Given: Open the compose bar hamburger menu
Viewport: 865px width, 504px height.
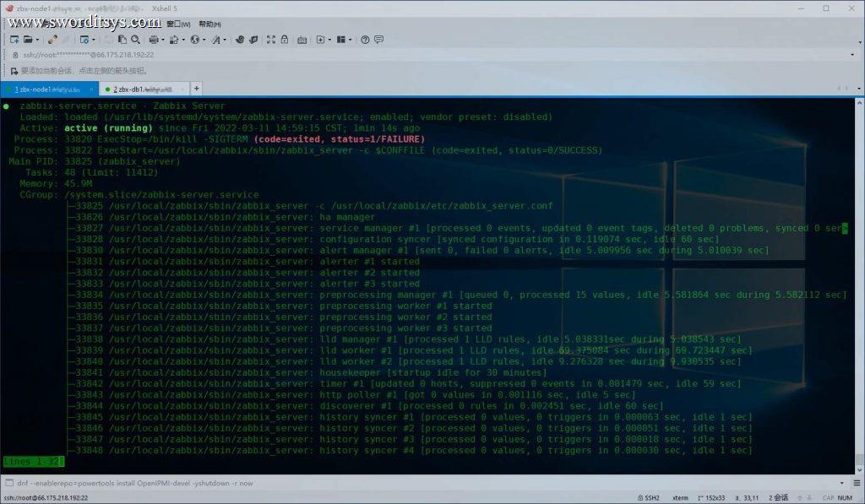Looking at the screenshot, I should [x=857, y=483].
